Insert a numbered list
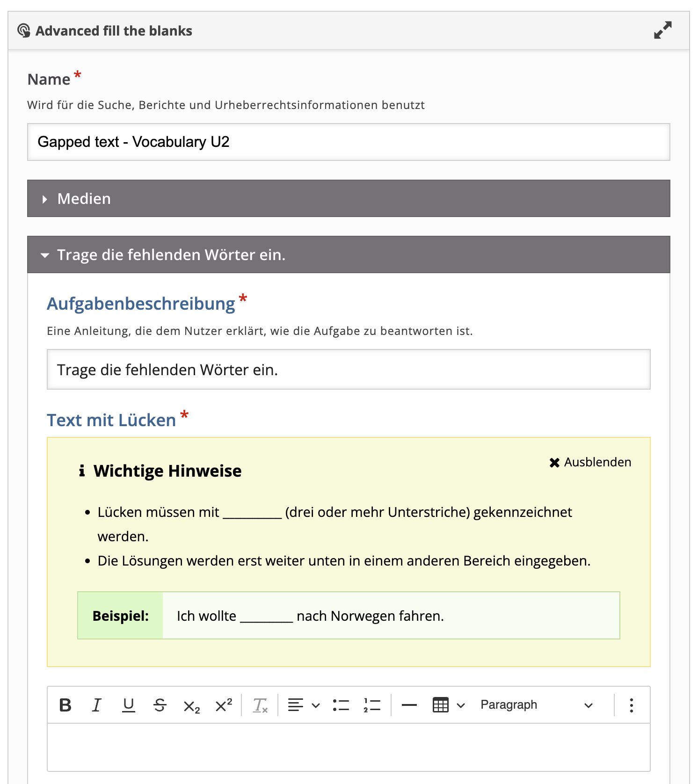The width and height of the screenshot is (698, 784). pyautogui.click(x=372, y=705)
